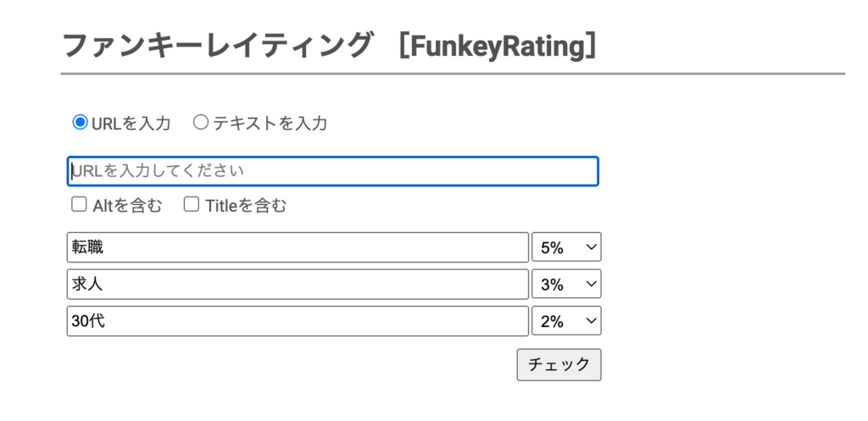Image resolution: width=868 pixels, height=421 pixels.
Task: Click the chevron arrow beside 5%
Action: click(592, 247)
